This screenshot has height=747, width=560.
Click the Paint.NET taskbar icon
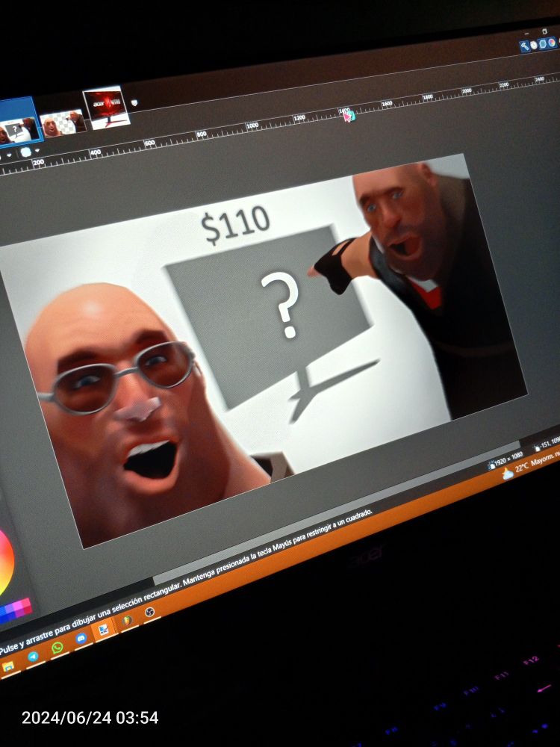click(104, 630)
